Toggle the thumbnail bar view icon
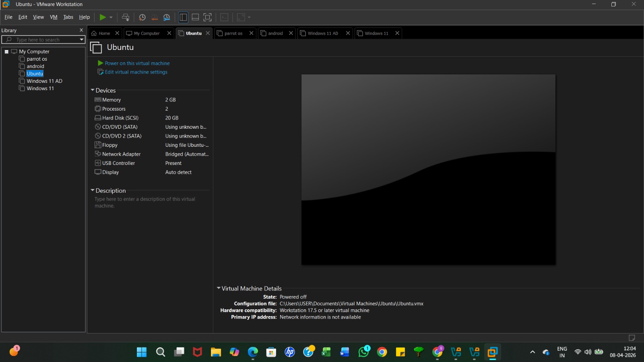Screen dimensions: 644x362 pyautogui.click(x=195, y=17)
